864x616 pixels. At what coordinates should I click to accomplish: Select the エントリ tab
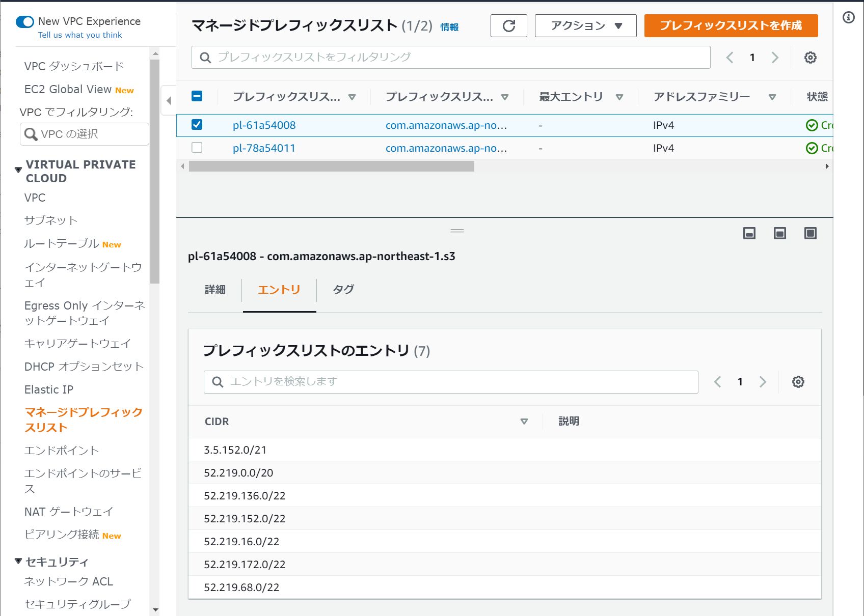click(279, 290)
